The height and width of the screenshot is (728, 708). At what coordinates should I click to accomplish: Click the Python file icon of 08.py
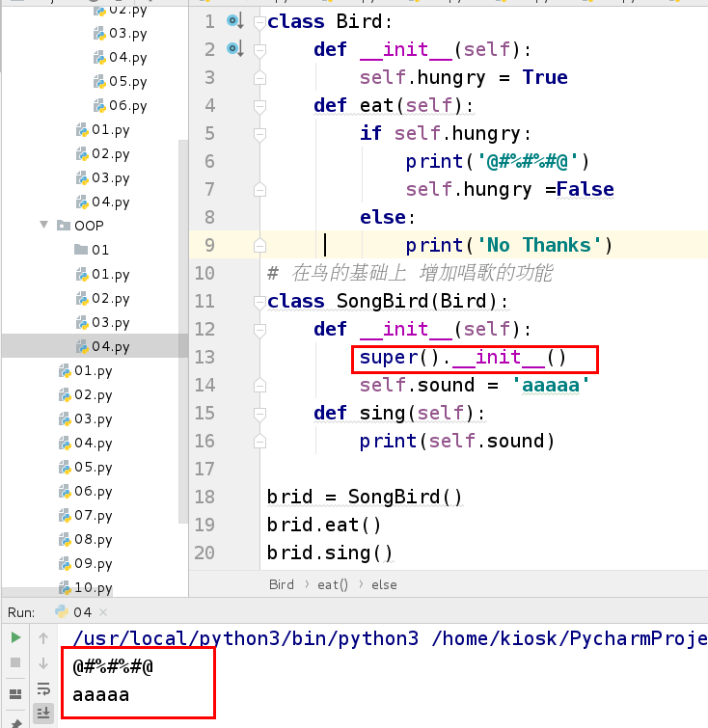[65, 540]
